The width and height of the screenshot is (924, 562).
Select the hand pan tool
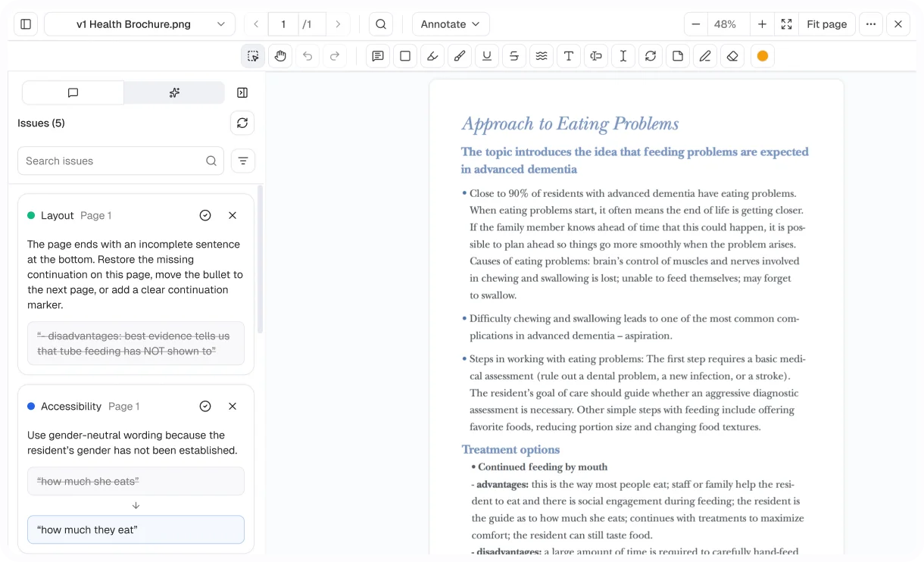pyautogui.click(x=280, y=56)
